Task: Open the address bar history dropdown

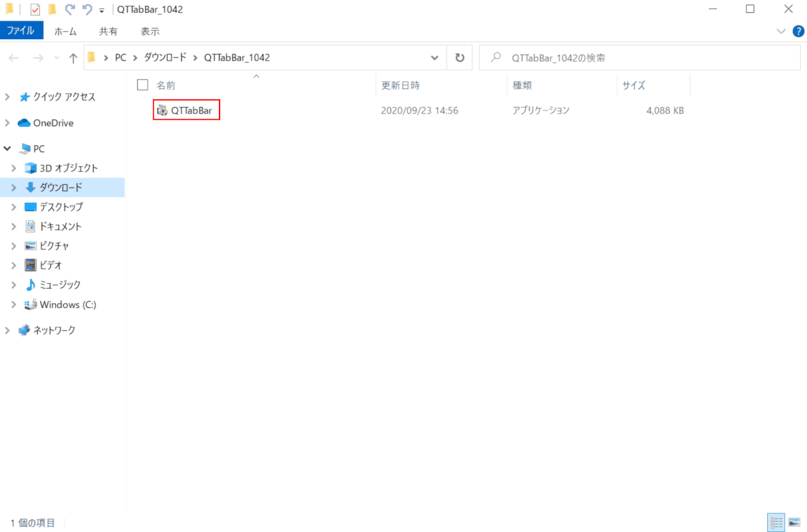Action: 435,58
